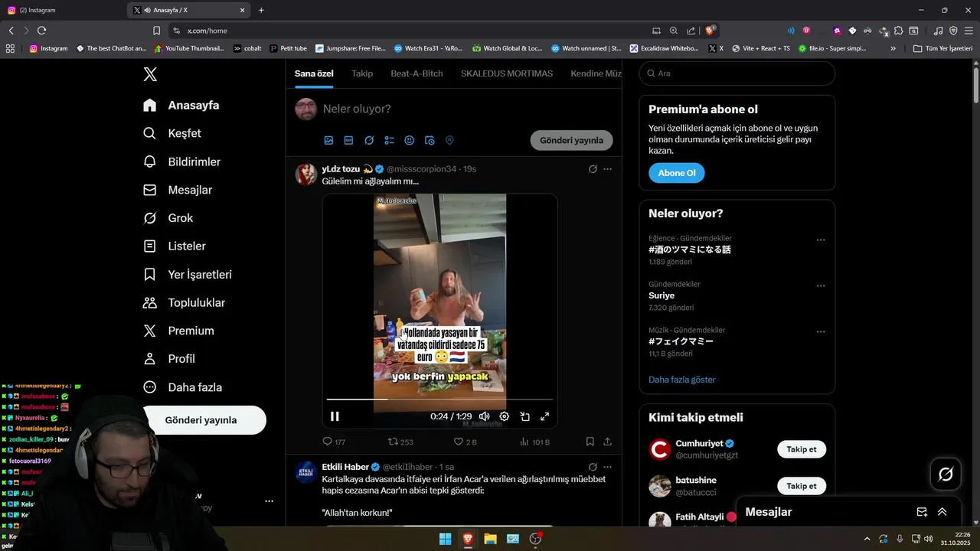Click Grok enhance icon in composer

[x=369, y=141]
